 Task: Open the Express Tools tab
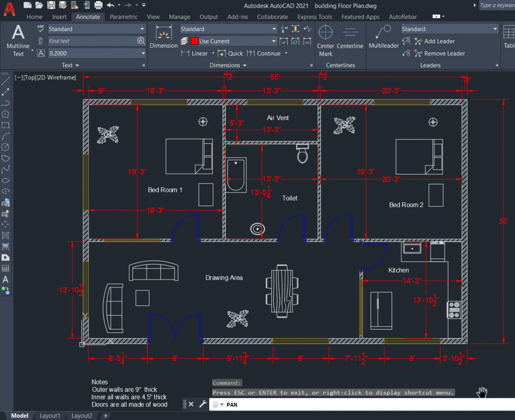(x=315, y=17)
